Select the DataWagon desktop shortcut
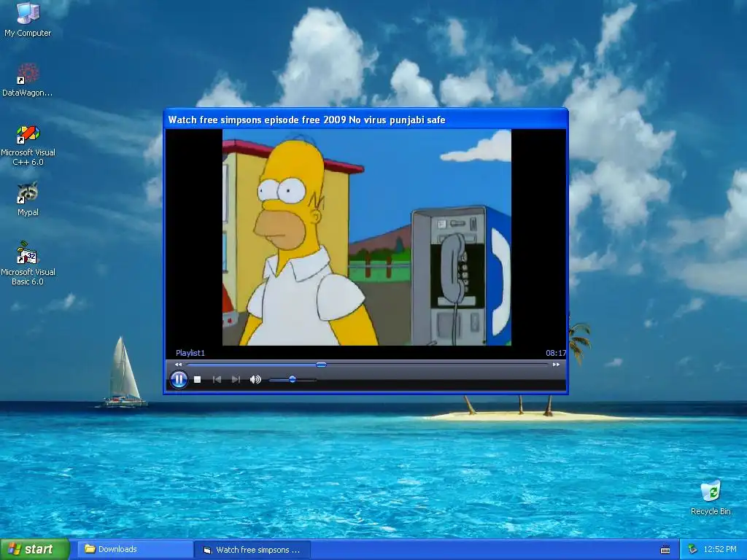The width and height of the screenshot is (747, 560). point(28,80)
